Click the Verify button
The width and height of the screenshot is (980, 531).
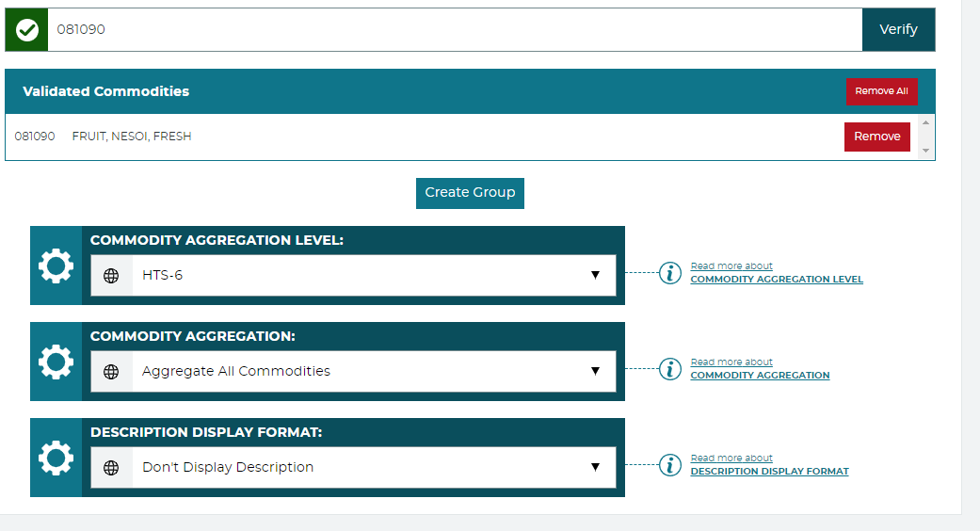(x=898, y=29)
